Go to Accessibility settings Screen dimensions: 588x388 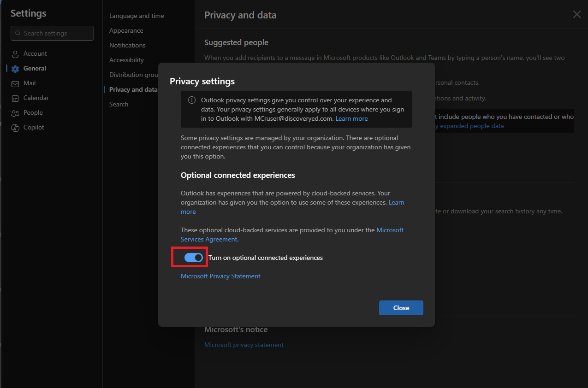coord(126,60)
